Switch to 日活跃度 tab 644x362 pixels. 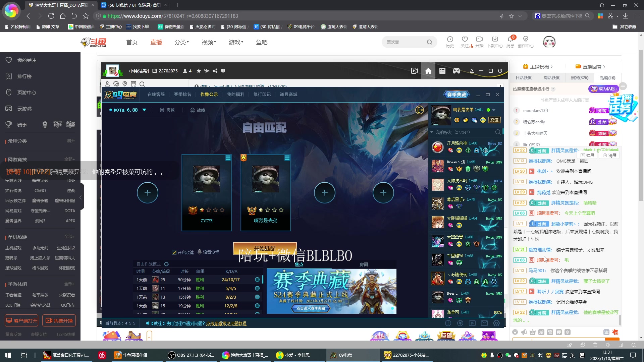tap(524, 77)
